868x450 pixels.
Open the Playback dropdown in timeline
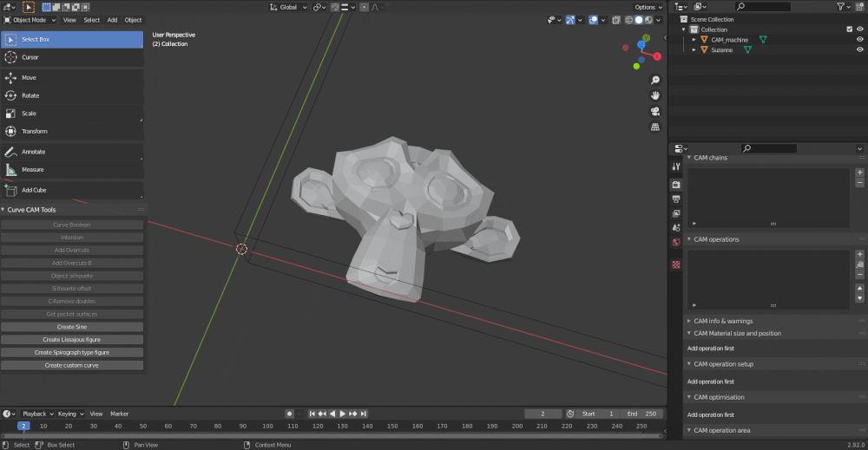[36, 414]
